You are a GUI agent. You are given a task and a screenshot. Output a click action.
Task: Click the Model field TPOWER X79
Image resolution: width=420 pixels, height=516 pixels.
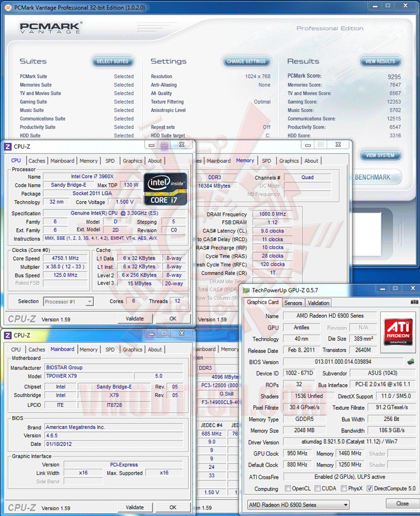(89, 376)
